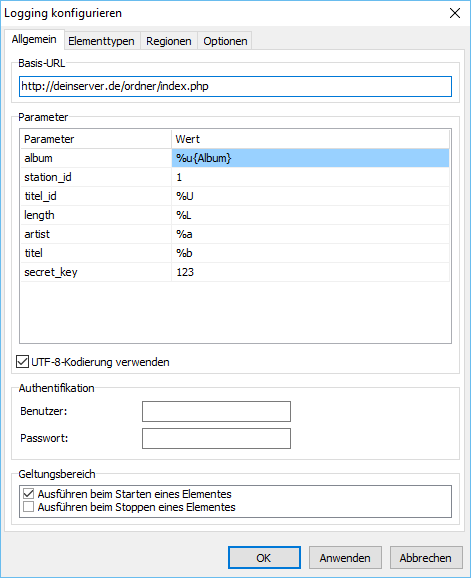Uncheck Ausführen beim Starten eines Elementes
471x578 pixels.
(28, 494)
